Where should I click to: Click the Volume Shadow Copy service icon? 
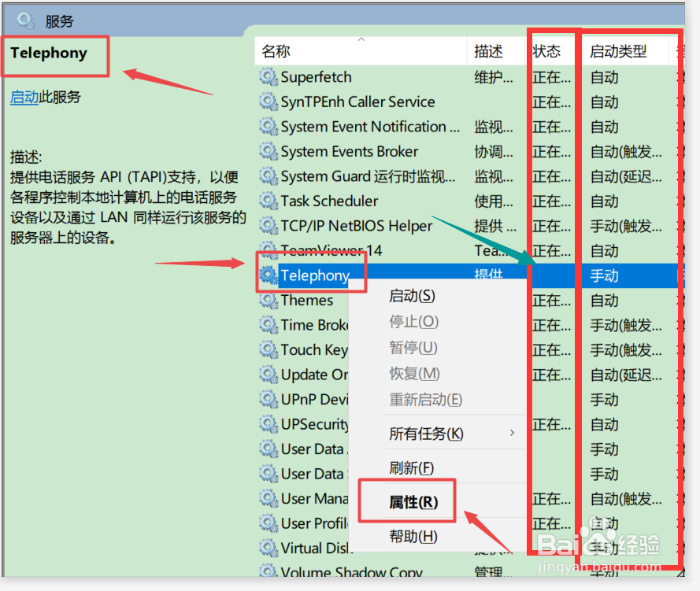click(268, 572)
